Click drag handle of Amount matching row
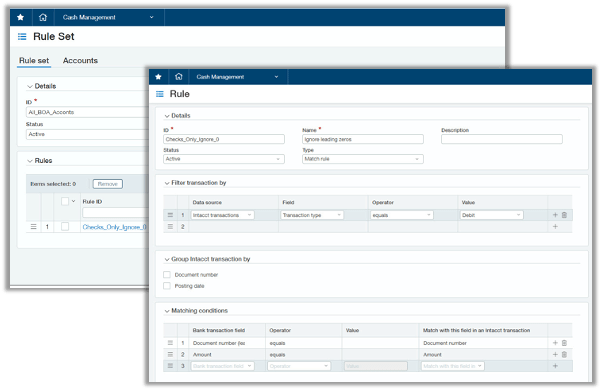 coord(170,355)
